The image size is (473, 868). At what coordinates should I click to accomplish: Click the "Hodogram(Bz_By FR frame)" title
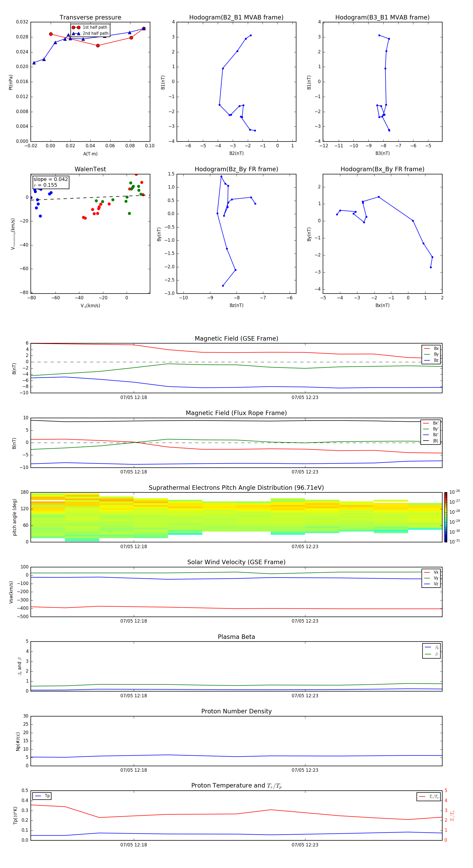point(236,169)
